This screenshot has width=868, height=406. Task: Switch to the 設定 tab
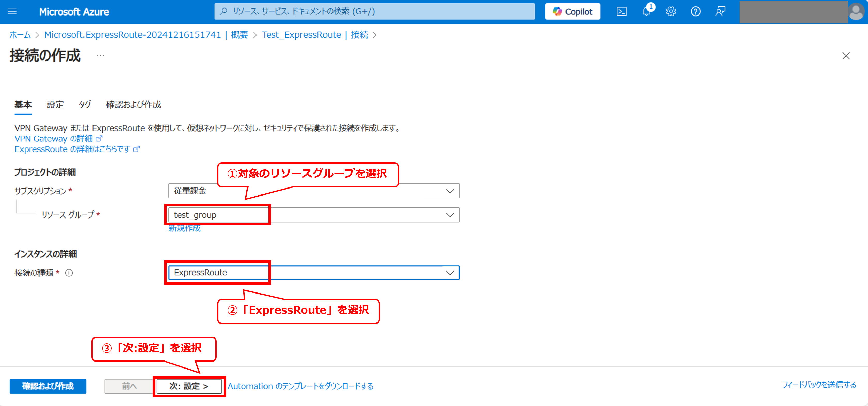(x=55, y=104)
